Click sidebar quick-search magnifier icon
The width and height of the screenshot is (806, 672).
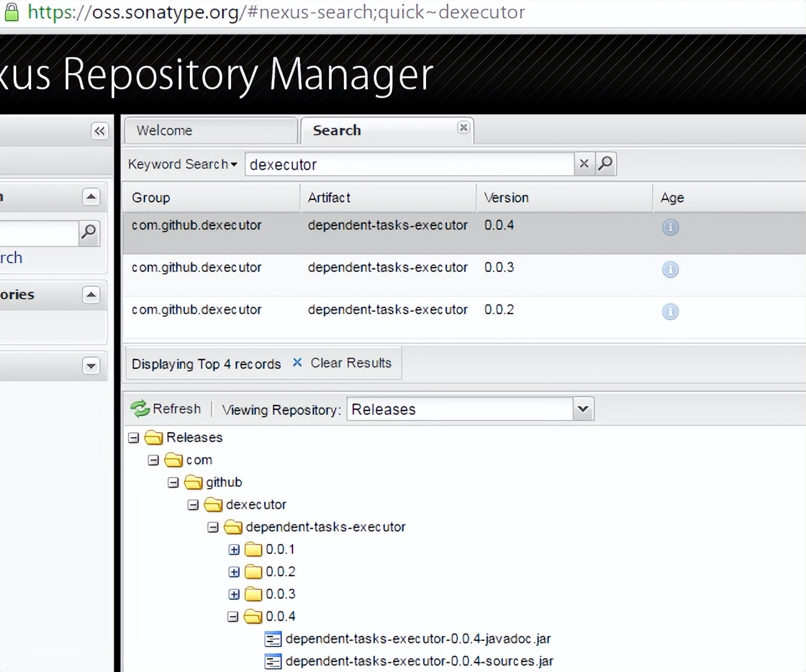click(89, 233)
